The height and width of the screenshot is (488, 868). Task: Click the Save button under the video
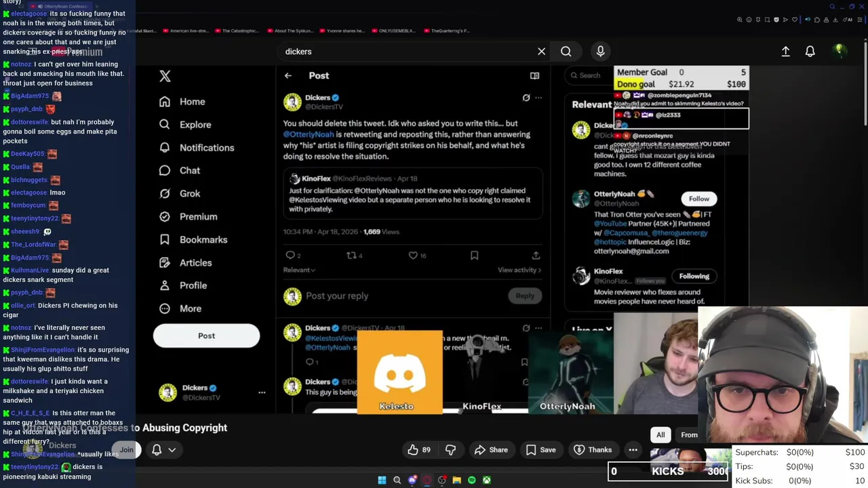(541, 449)
